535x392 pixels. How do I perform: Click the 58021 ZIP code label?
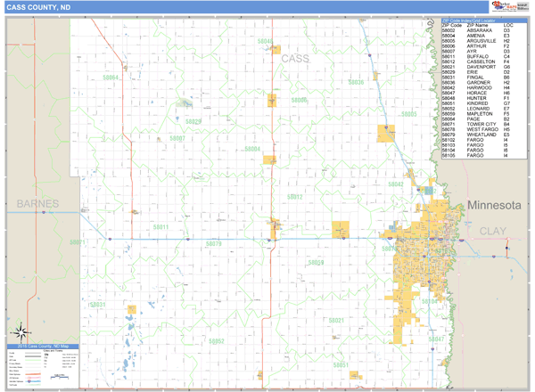coord(336,320)
